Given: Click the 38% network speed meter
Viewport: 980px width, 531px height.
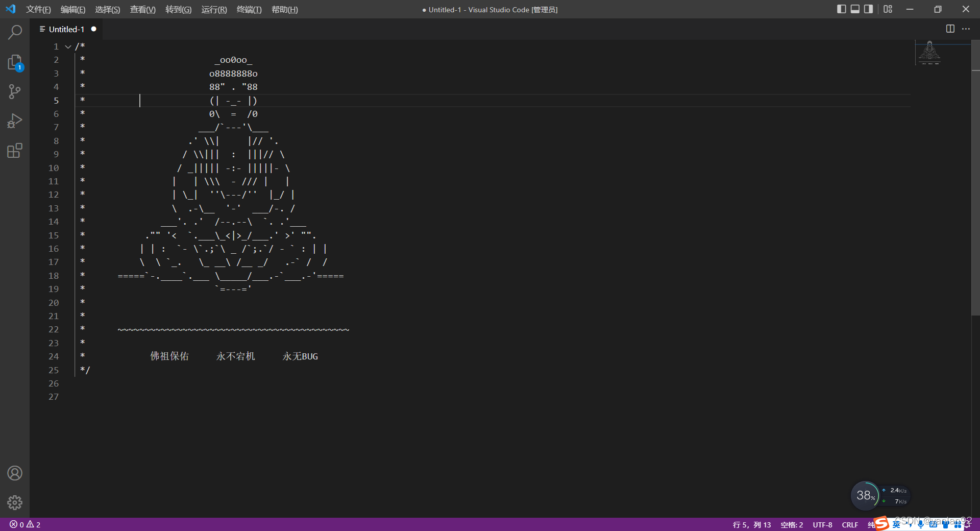Looking at the screenshot, I should coord(865,495).
